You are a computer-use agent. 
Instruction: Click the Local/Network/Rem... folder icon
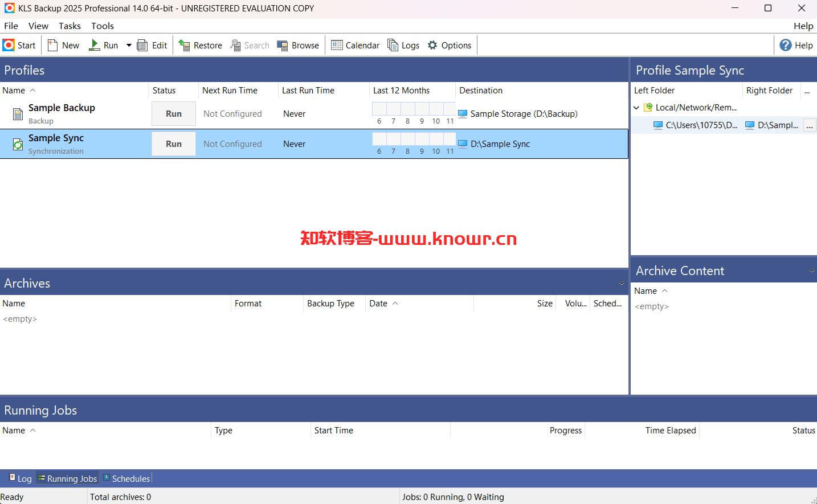tap(648, 108)
